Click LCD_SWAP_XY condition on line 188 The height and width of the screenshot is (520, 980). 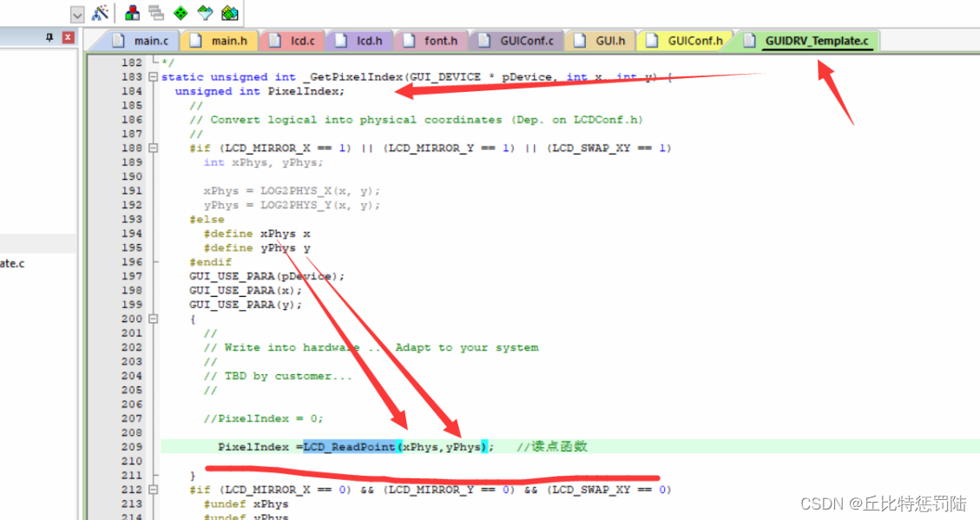point(609,148)
